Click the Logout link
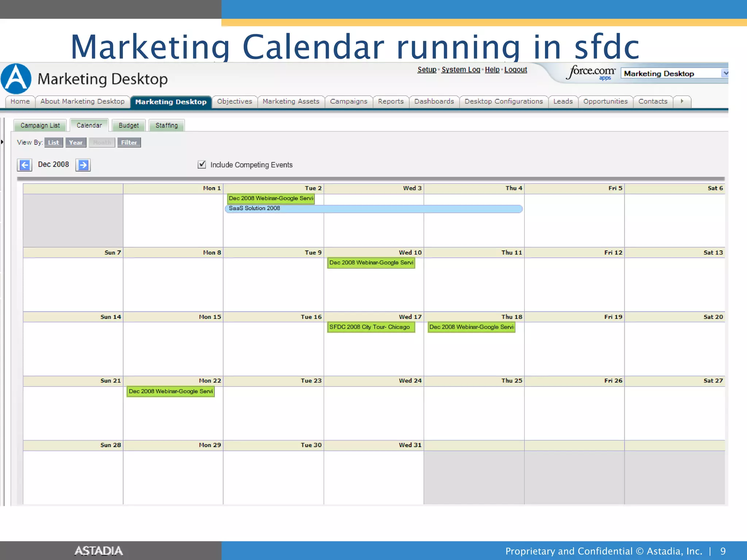Viewport: 747px width, 560px height. click(x=516, y=70)
